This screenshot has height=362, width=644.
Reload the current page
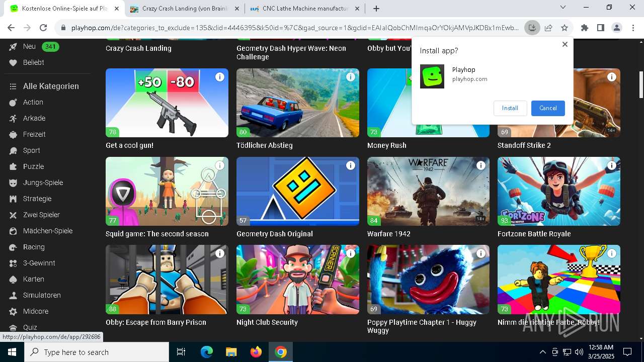tap(43, 28)
